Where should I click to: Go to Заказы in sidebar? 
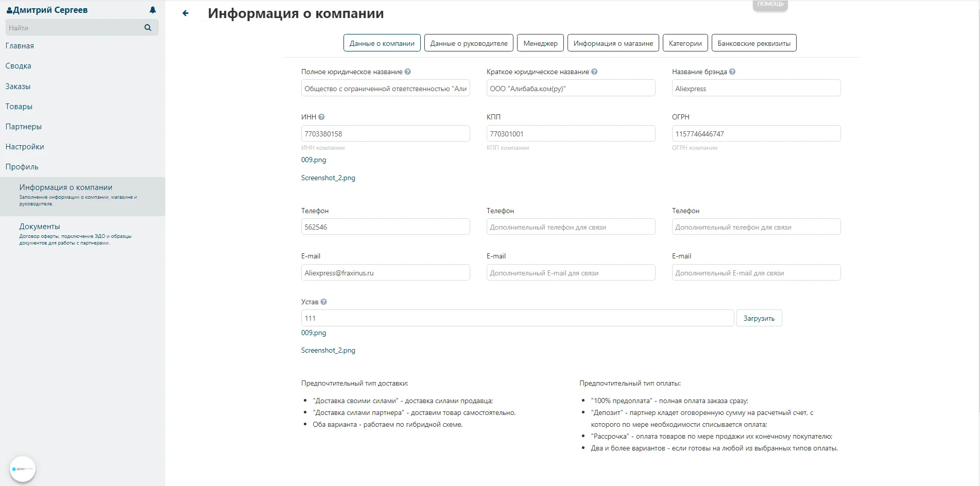pyautogui.click(x=18, y=86)
